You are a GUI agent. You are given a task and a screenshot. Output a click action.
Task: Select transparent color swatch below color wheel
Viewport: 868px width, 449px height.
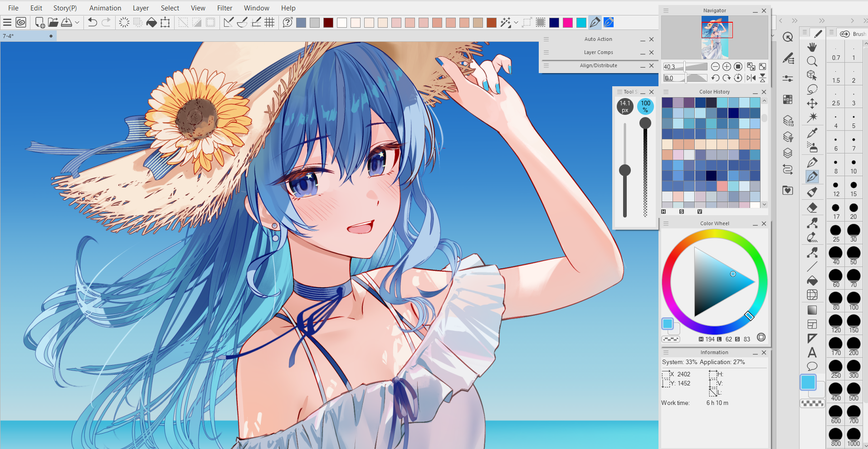670,339
